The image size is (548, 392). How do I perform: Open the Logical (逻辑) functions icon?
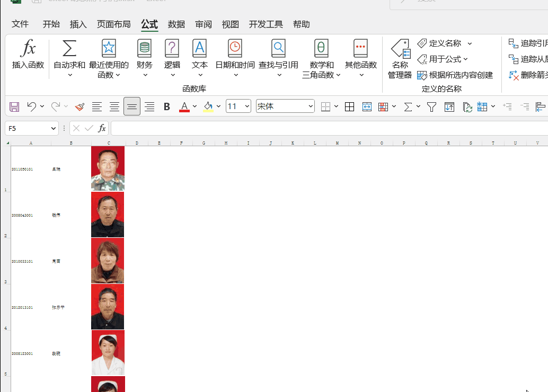click(x=172, y=48)
